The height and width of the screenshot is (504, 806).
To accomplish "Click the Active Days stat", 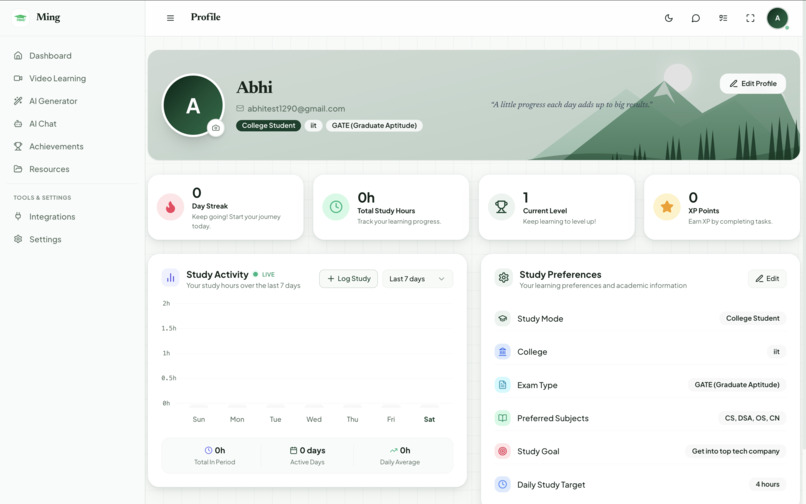I will coord(307,456).
